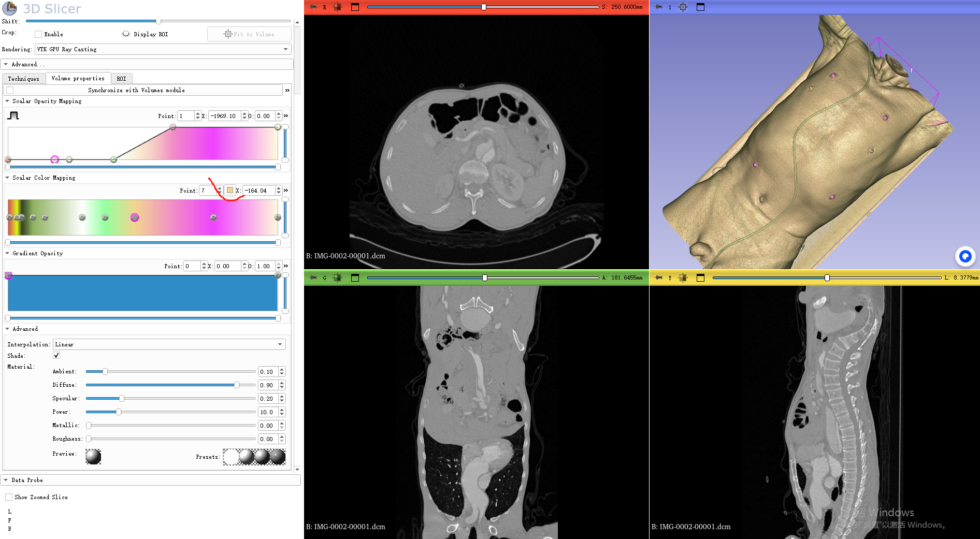Toggle the red slice visibility in 3D icon
Image resolution: width=980 pixels, height=539 pixels.
coord(337,7)
